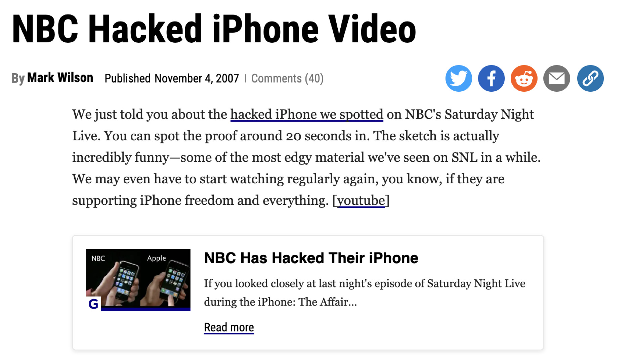
Task: Click the published date November 4, 2007
Action: tap(197, 79)
